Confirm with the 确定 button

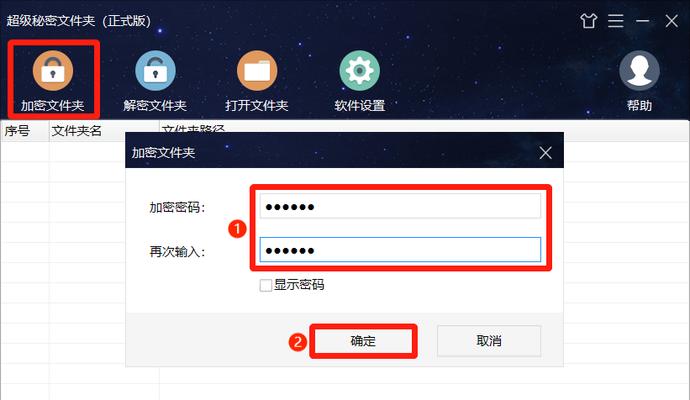pos(363,341)
